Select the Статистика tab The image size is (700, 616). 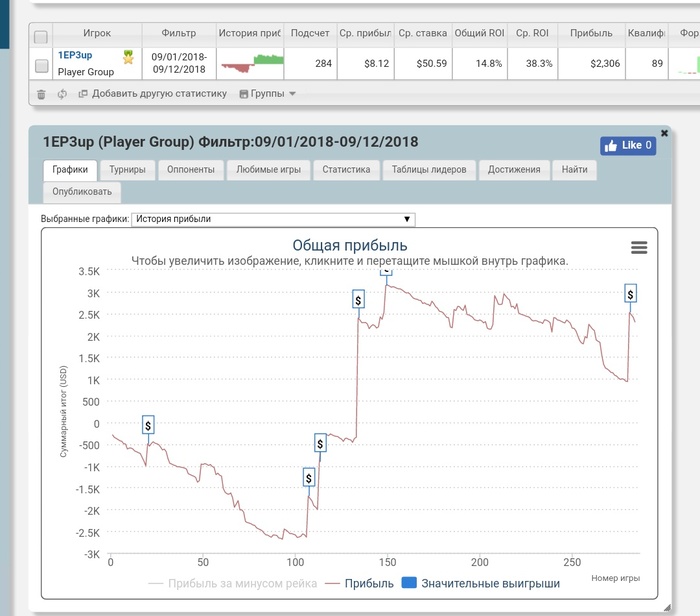(x=346, y=170)
